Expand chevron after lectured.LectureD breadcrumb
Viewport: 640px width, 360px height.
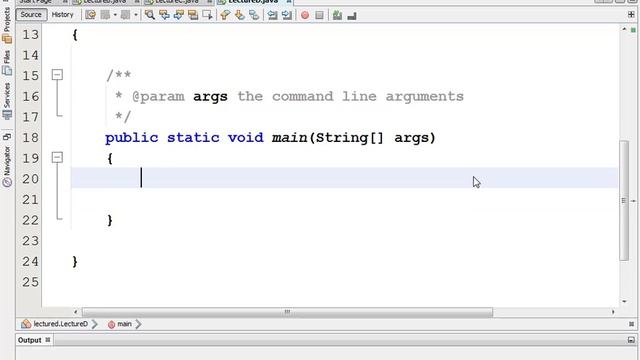click(x=95, y=324)
